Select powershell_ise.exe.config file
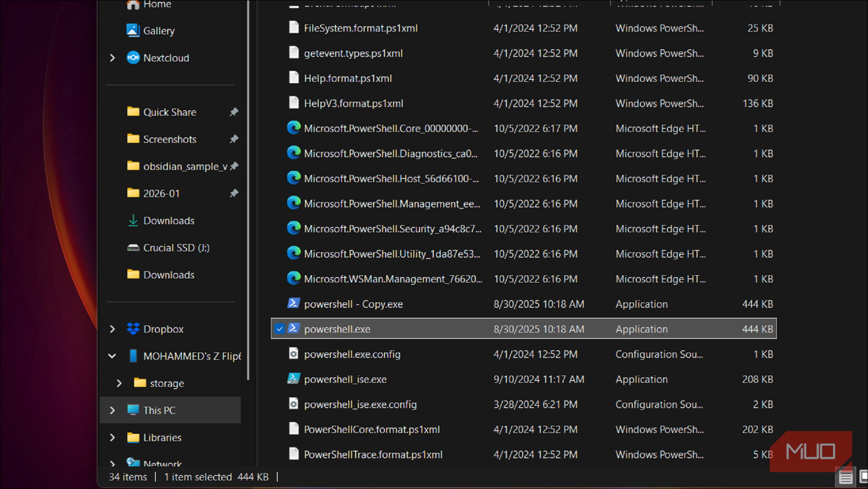 (x=523, y=404)
